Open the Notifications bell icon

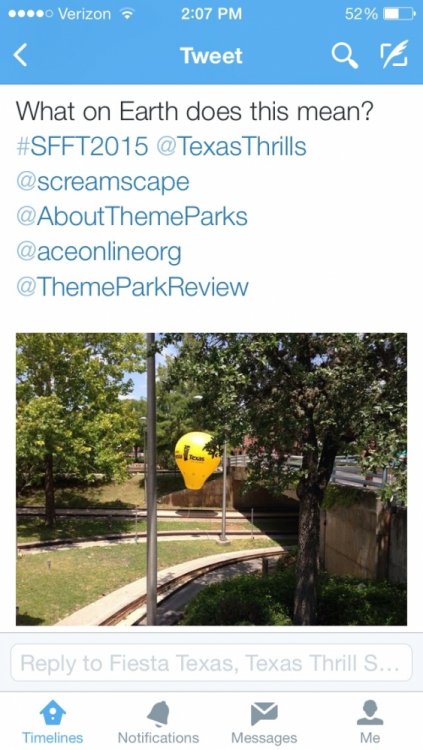(158, 713)
